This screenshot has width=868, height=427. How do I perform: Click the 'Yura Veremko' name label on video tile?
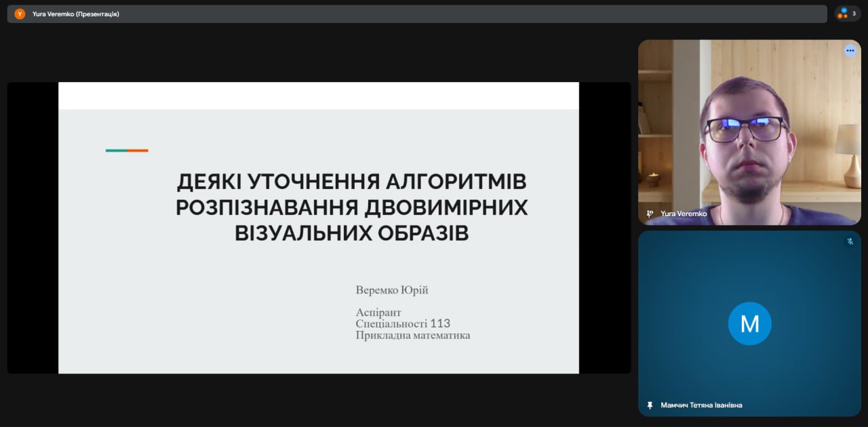[684, 213]
